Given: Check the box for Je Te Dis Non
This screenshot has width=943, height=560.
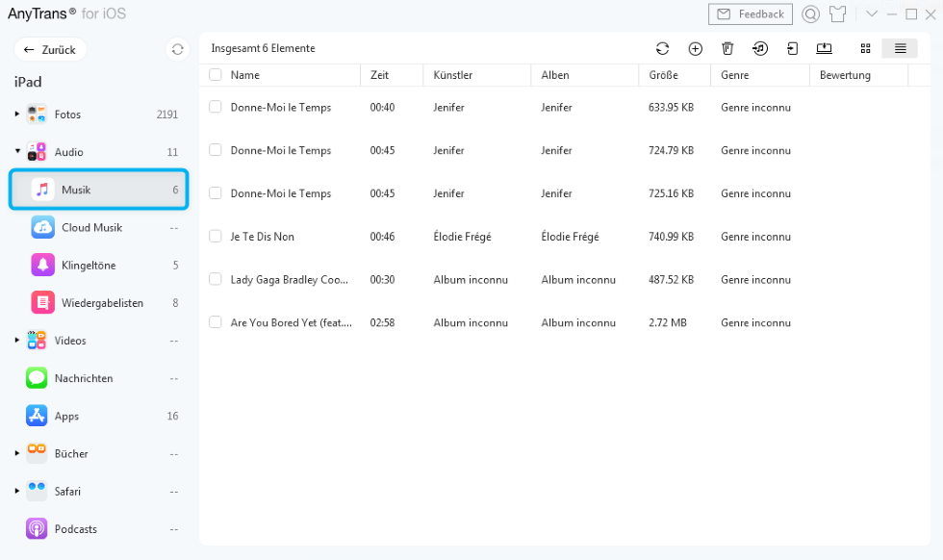Looking at the screenshot, I should tap(216, 237).
